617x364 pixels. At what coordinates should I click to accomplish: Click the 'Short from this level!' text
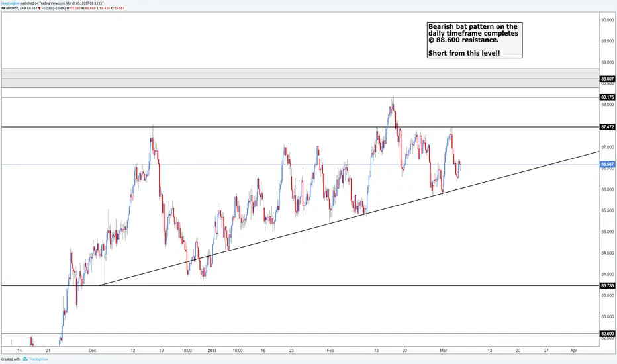point(464,53)
